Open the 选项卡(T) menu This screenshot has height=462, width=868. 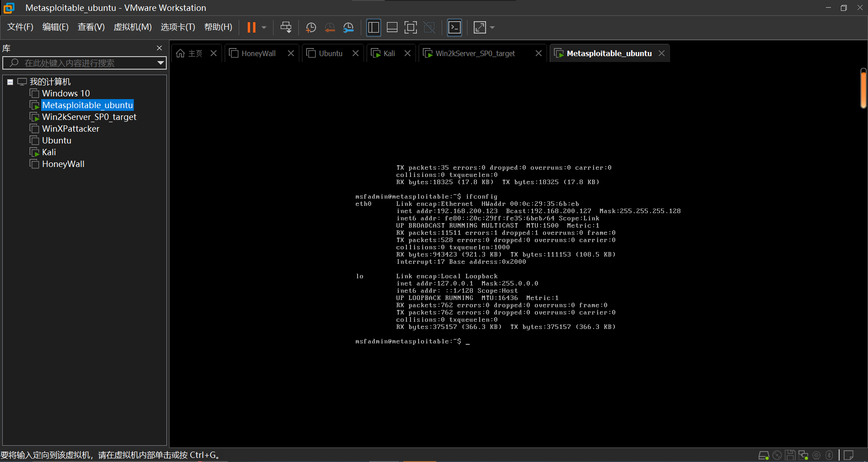tap(178, 27)
